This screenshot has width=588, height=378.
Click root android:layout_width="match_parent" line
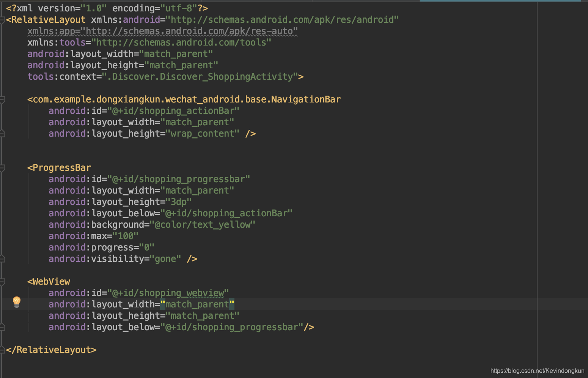(120, 54)
